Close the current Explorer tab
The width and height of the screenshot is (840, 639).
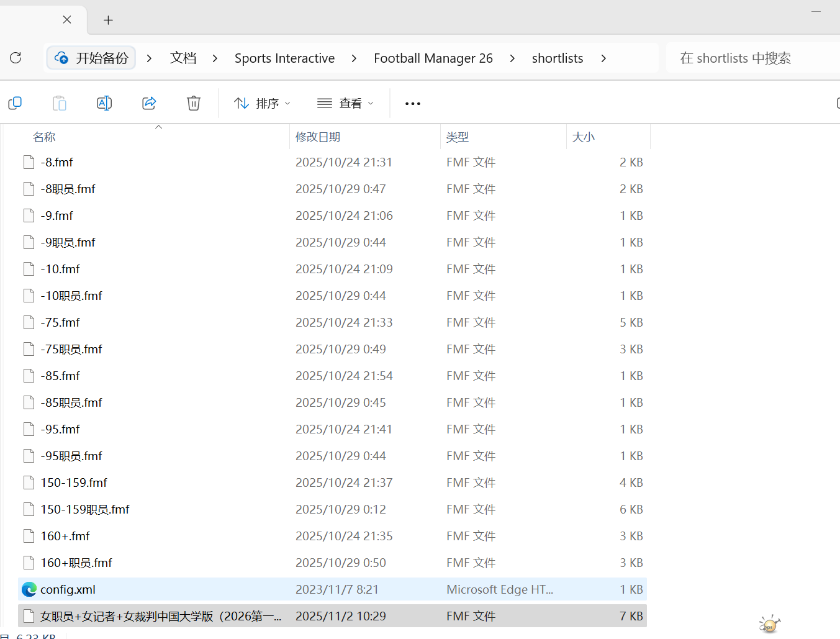pos(67,20)
